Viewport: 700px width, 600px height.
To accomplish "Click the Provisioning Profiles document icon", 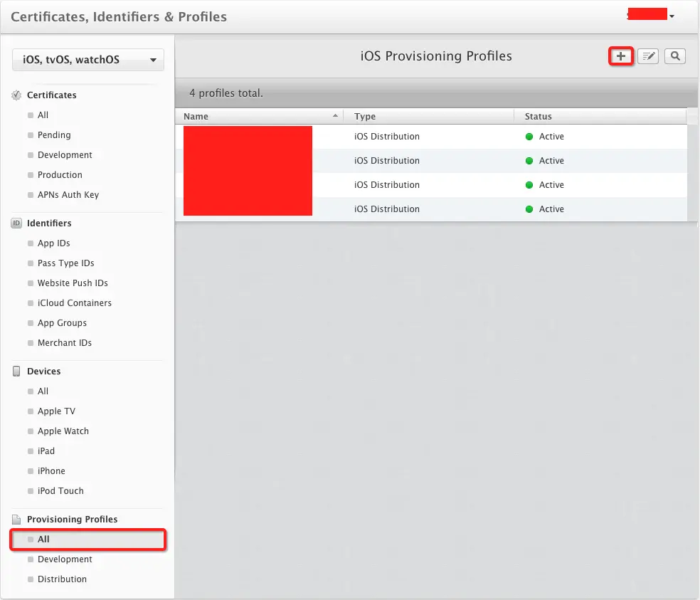I will click(16, 519).
